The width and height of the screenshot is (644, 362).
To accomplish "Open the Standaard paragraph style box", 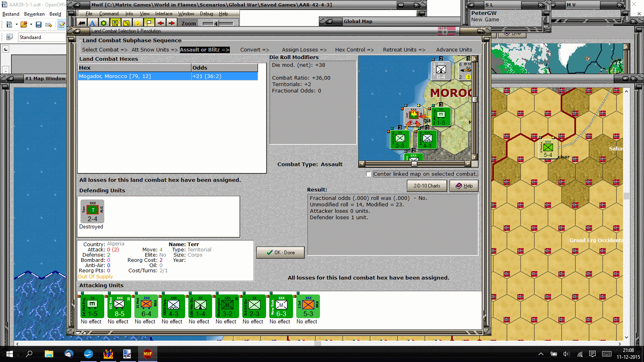I will click(x=42, y=37).
